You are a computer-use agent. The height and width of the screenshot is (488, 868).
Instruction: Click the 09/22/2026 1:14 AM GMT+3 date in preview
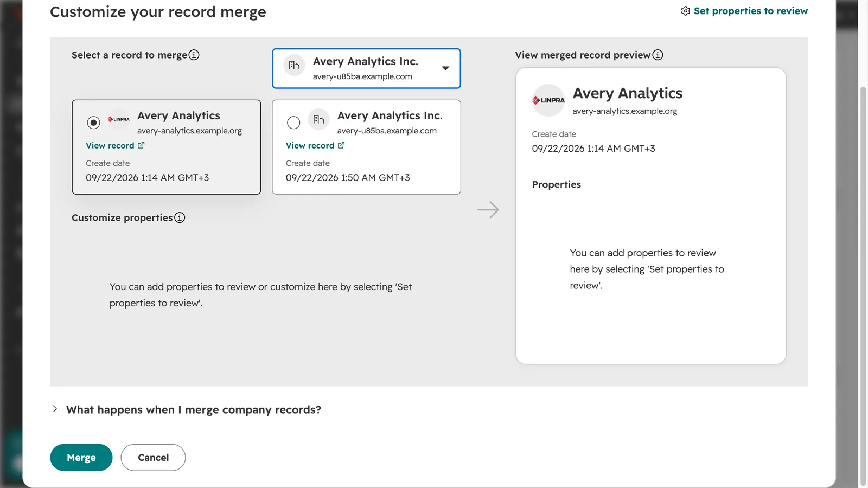pyautogui.click(x=593, y=149)
